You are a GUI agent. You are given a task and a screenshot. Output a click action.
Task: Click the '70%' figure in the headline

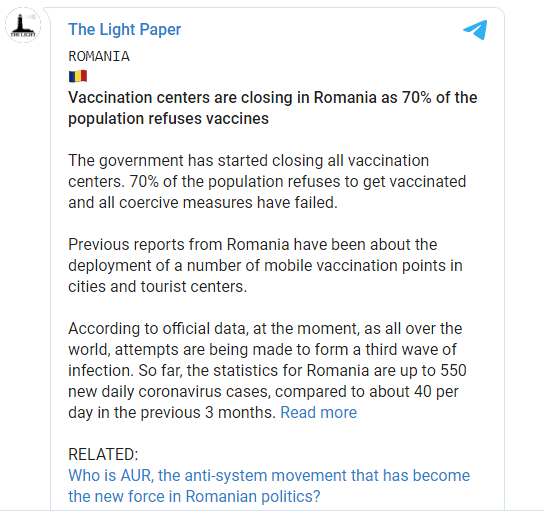pyautogui.click(x=417, y=97)
